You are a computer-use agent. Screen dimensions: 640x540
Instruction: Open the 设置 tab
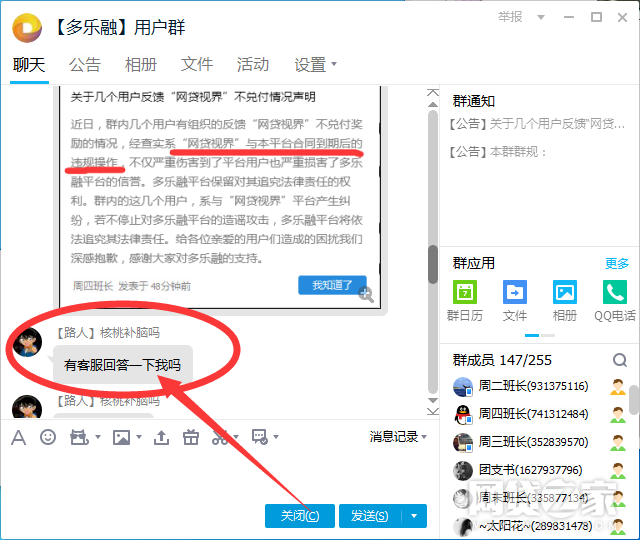tap(310, 65)
